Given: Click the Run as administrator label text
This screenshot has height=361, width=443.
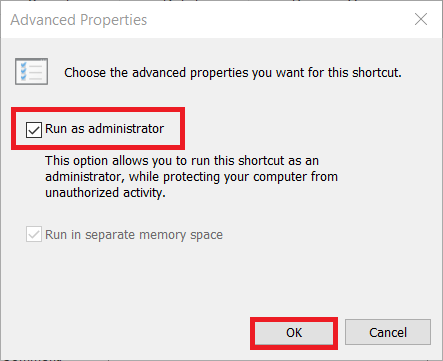Looking at the screenshot, I should pyautogui.click(x=104, y=129).
